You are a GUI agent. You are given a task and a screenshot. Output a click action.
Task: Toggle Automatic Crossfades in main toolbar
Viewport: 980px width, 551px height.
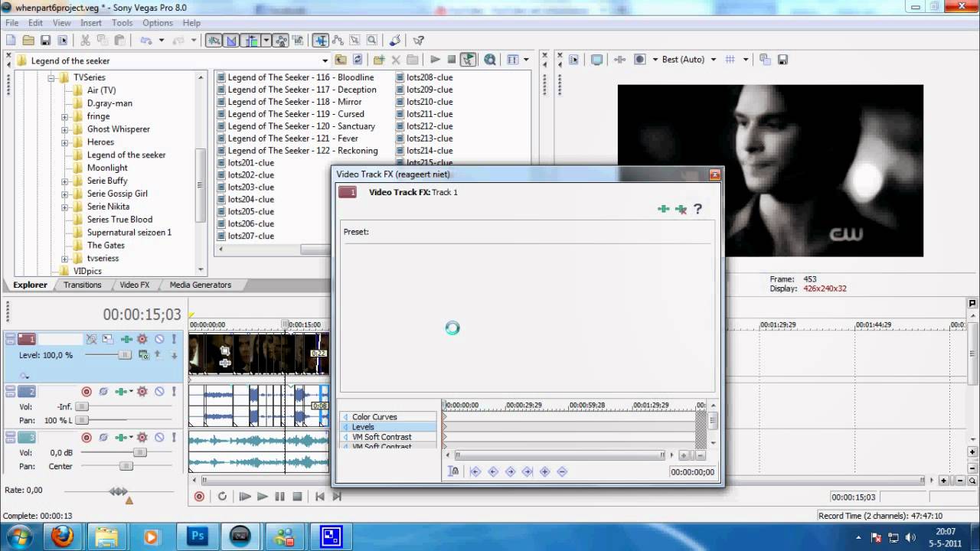click(230, 41)
